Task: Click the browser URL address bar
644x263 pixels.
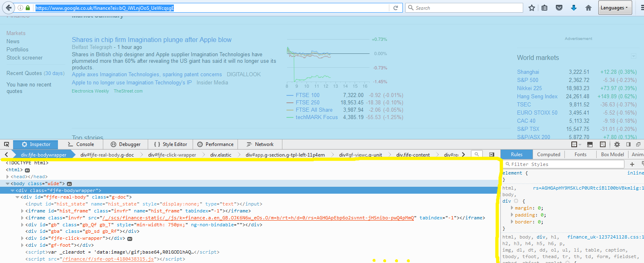Action: [x=211, y=8]
